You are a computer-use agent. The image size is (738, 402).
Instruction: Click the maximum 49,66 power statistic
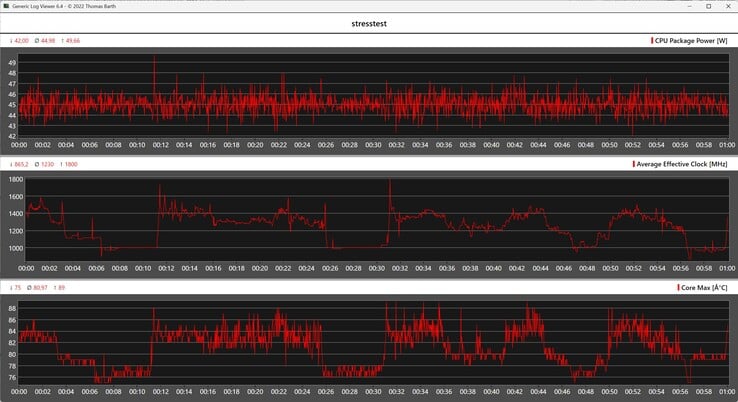(70, 40)
